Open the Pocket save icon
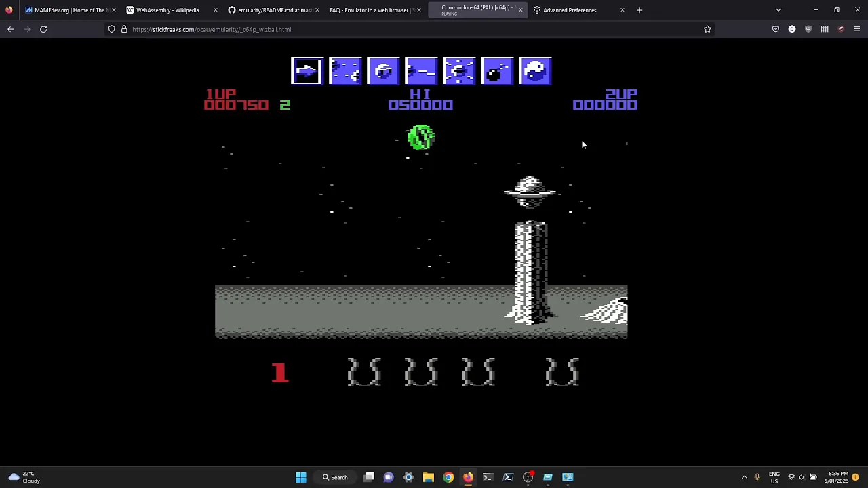The width and height of the screenshot is (868, 488). click(x=776, y=29)
